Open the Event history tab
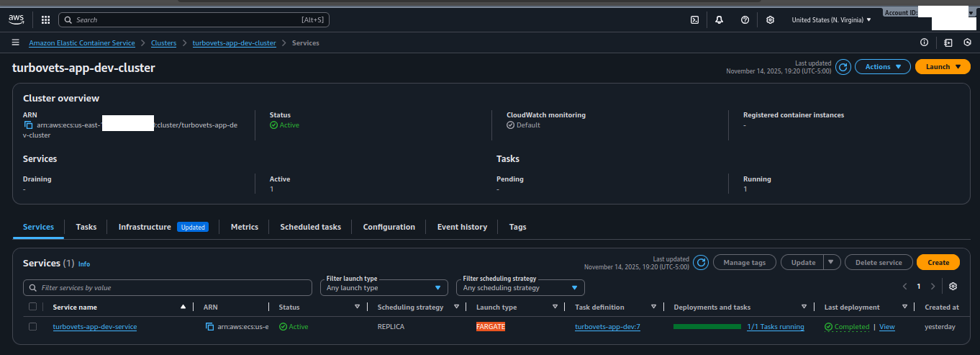 462,227
